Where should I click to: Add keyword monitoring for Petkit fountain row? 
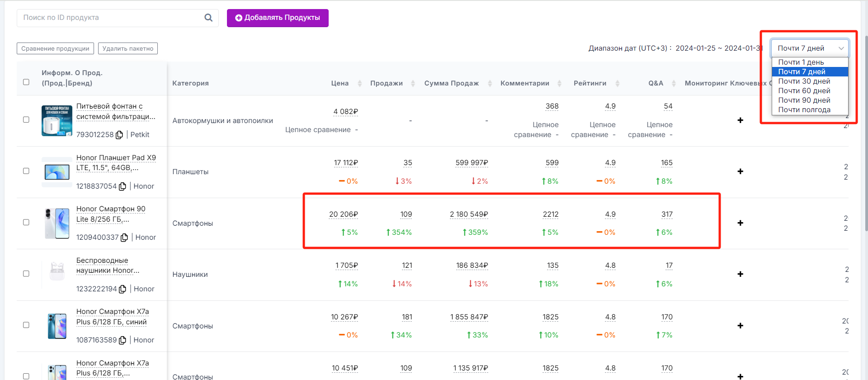[740, 120]
